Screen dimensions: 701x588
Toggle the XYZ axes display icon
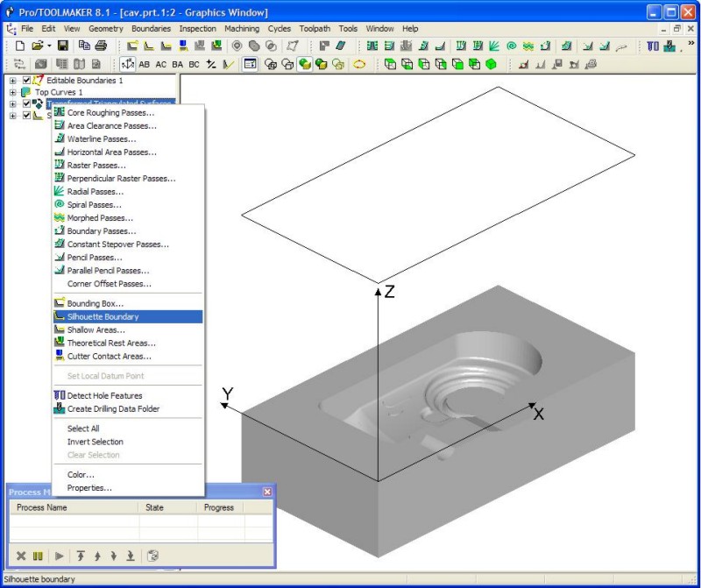point(127,64)
